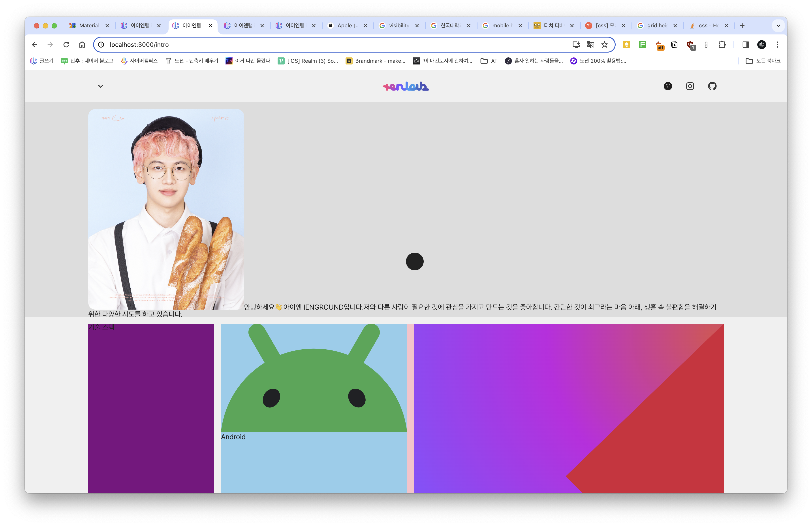Image resolution: width=812 pixels, height=526 pixels.
Task: Click the Google Translate icon in address bar
Action: click(590, 45)
